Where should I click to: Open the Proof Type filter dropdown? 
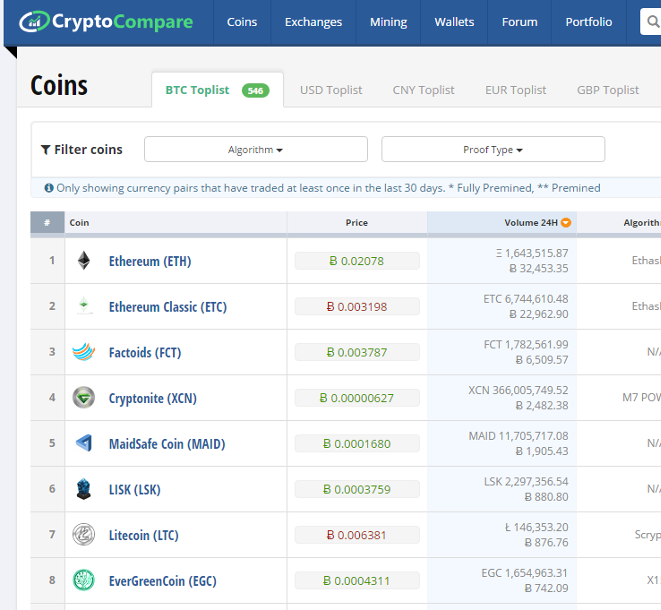click(x=493, y=149)
